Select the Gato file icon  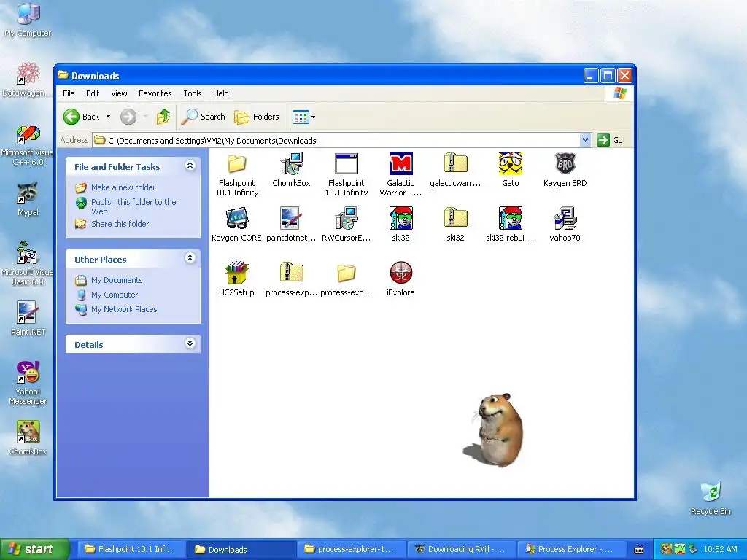[510, 164]
